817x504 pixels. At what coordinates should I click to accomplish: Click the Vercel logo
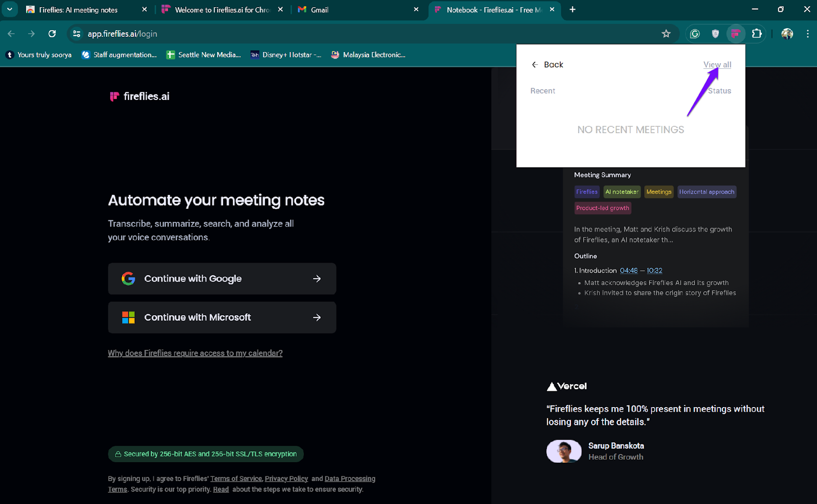(x=567, y=386)
